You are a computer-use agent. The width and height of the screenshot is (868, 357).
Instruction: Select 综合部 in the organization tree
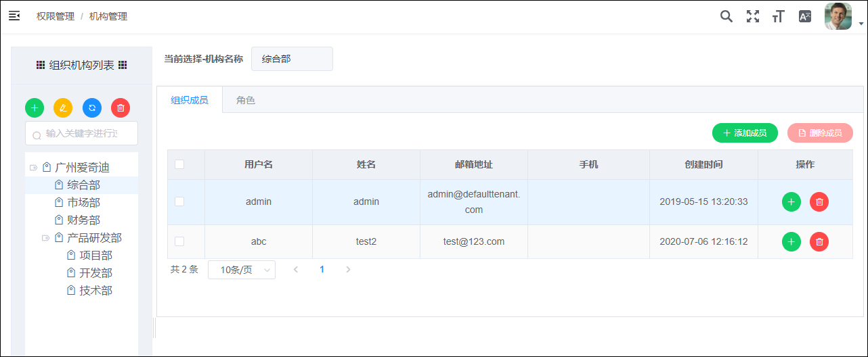83,185
